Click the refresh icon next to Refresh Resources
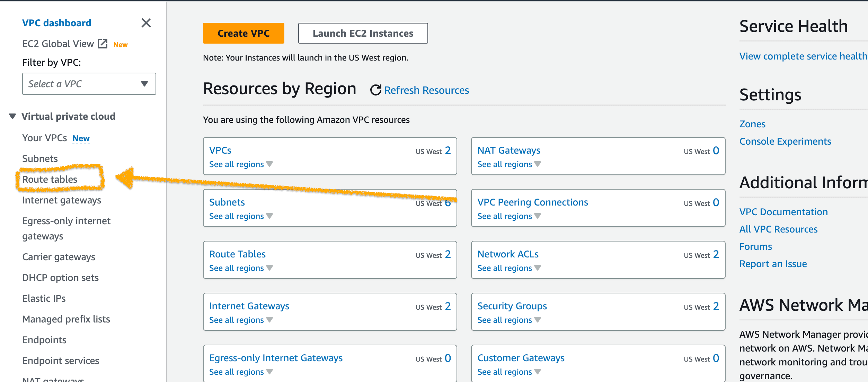 click(x=375, y=90)
